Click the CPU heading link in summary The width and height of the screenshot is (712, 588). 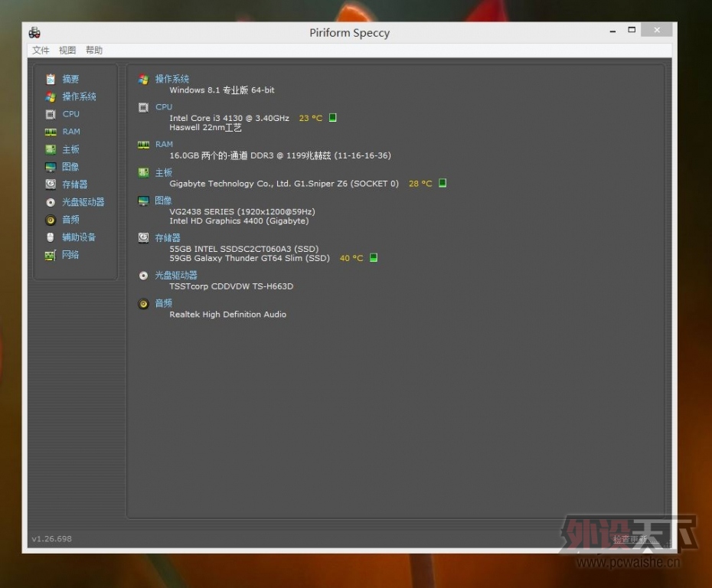[164, 107]
